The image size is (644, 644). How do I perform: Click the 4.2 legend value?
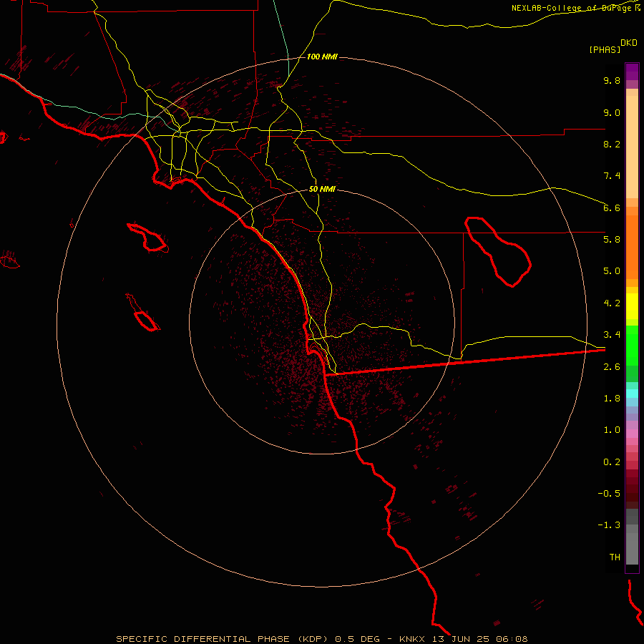point(612,303)
